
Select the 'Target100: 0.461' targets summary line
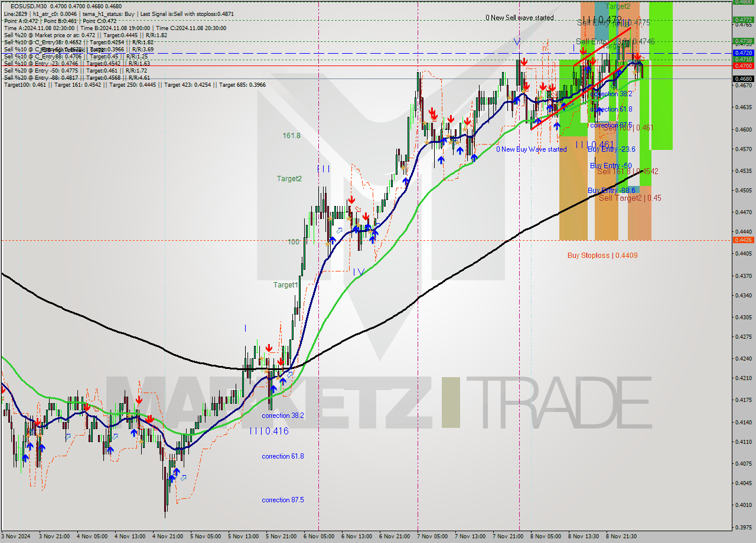[135, 85]
